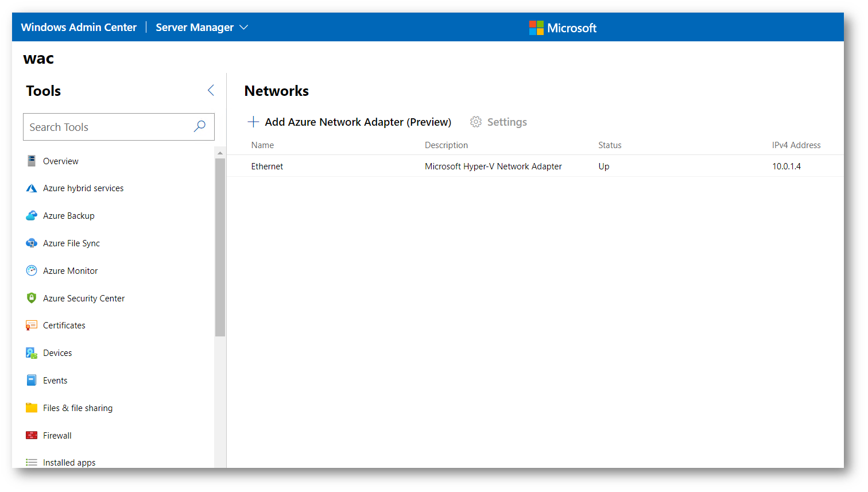Click the search magnifier icon in Tools

tap(200, 126)
